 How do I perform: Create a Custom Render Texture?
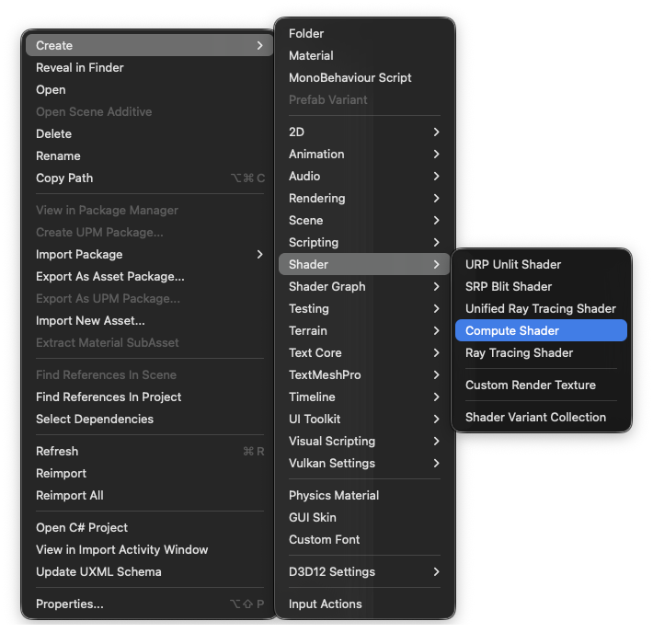541,385
